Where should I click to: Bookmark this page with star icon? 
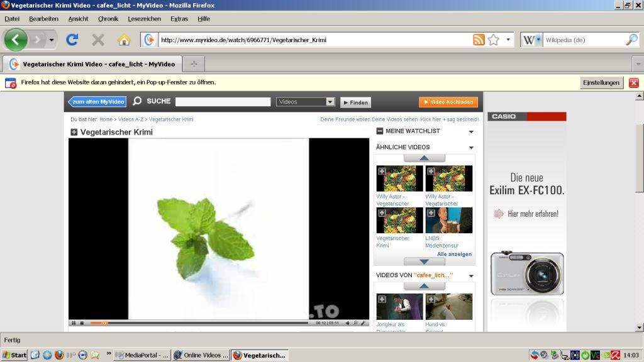pyautogui.click(x=494, y=40)
